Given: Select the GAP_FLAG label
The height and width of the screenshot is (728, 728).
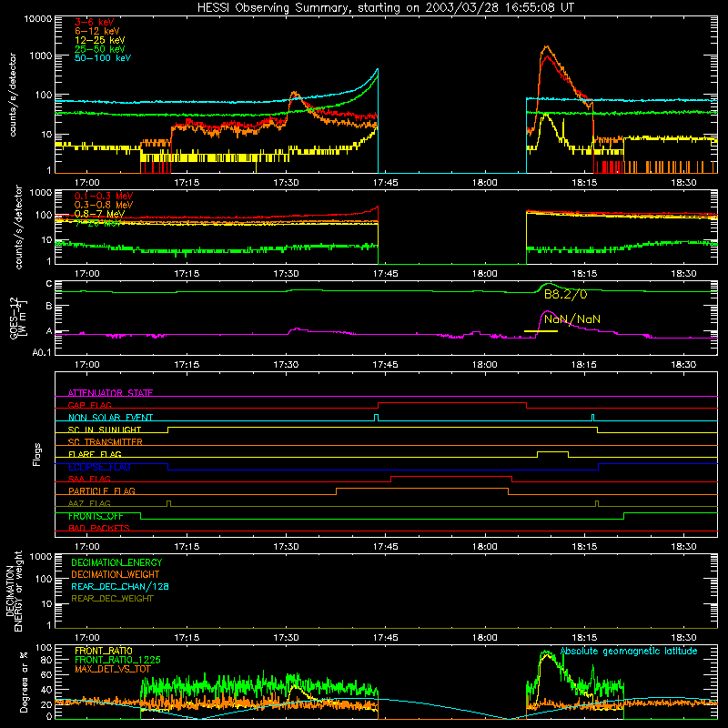Looking at the screenshot, I should click(x=89, y=405).
